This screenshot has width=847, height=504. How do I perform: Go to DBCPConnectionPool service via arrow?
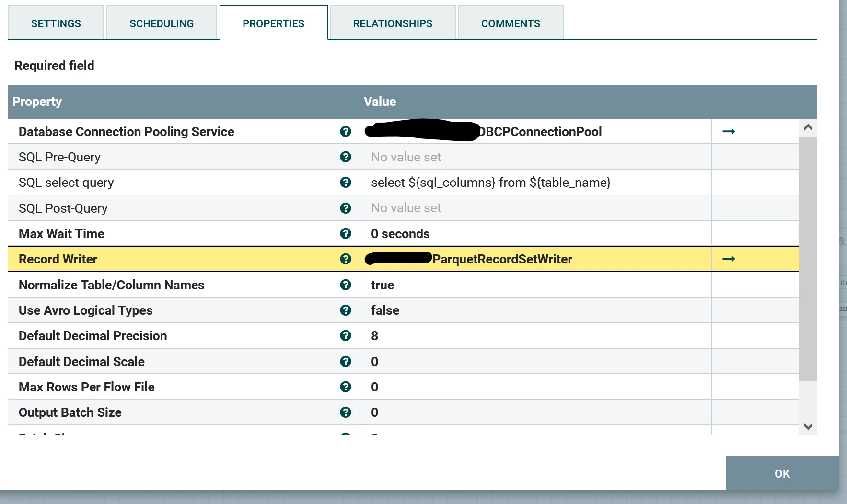point(729,131)
